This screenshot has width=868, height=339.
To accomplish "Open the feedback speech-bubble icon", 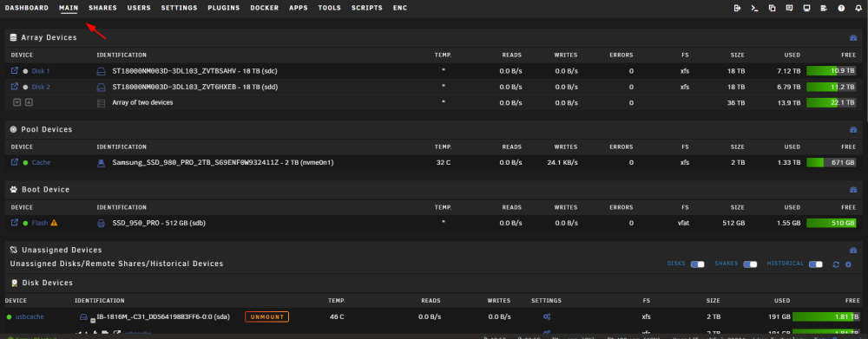I will click(789, 9).
